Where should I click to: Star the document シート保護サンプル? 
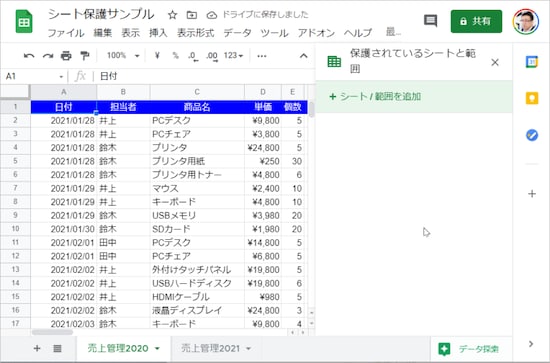(172, 15)
